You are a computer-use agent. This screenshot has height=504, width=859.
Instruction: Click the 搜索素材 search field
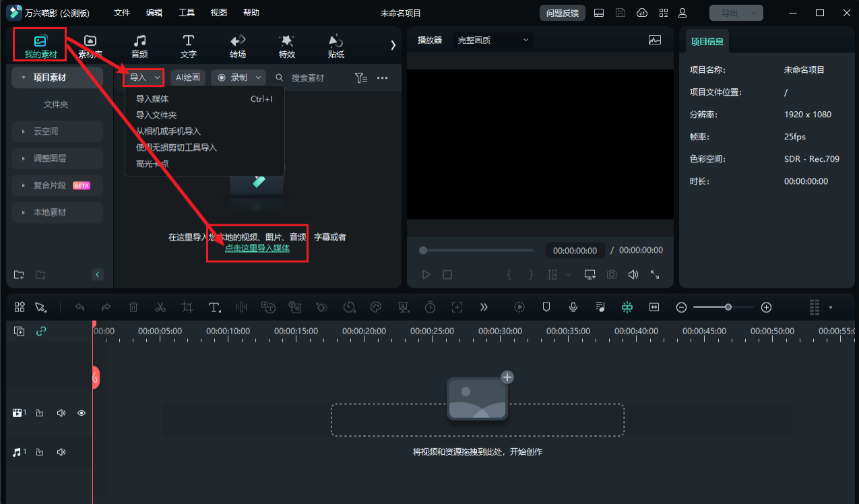317,78
